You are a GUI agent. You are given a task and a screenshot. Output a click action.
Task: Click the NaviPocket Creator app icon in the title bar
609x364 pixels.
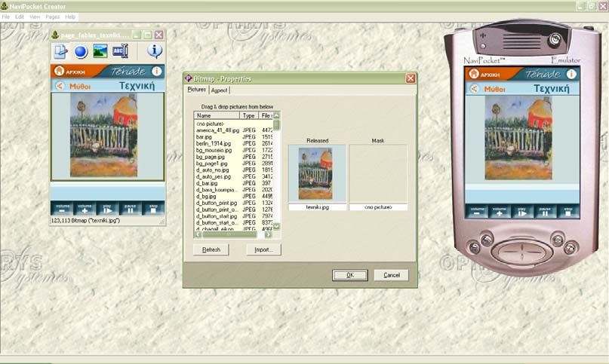click(5, 6)
